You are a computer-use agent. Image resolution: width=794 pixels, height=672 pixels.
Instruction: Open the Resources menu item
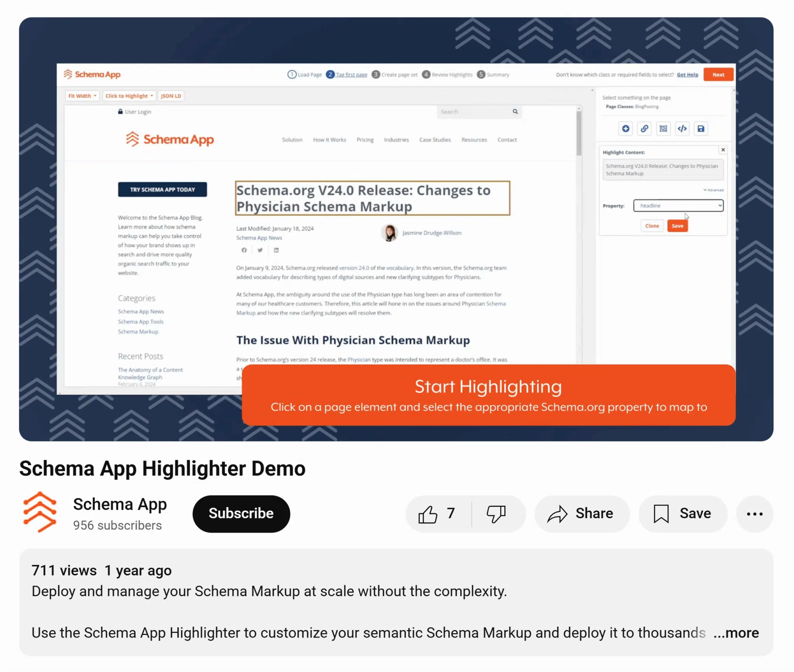[x=474, y=140]
